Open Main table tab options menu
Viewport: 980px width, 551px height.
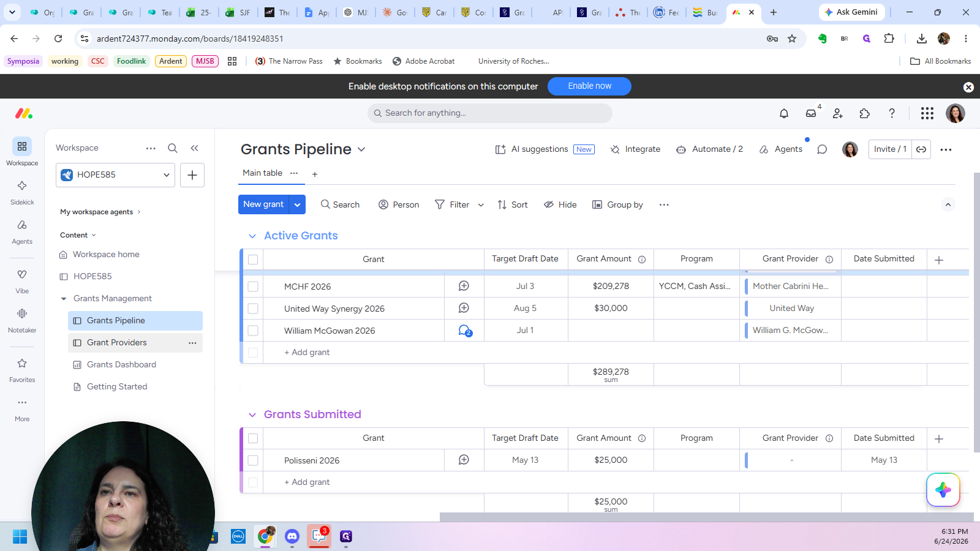coord(294,173)
